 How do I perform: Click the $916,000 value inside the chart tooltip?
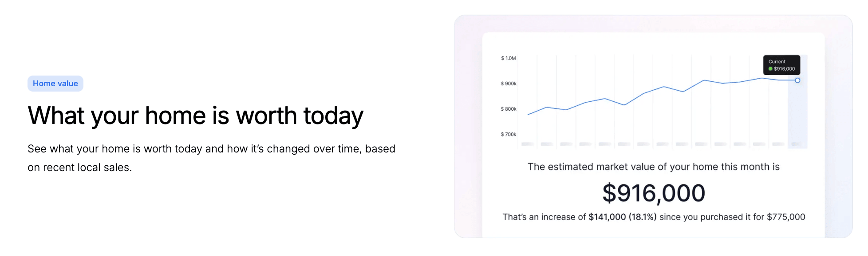click(x=785, y=69)
